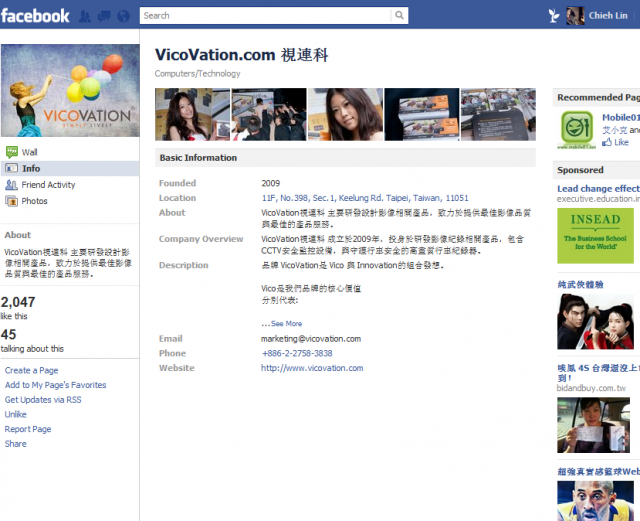Click the Keelung Rd. Taipei location link
This screenshot has width=640, height=521.
365,198
